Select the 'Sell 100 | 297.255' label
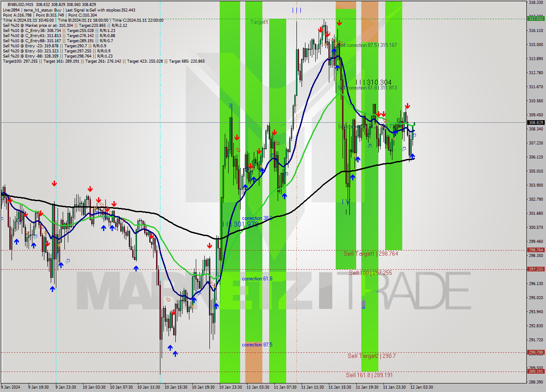 [370, 273]
